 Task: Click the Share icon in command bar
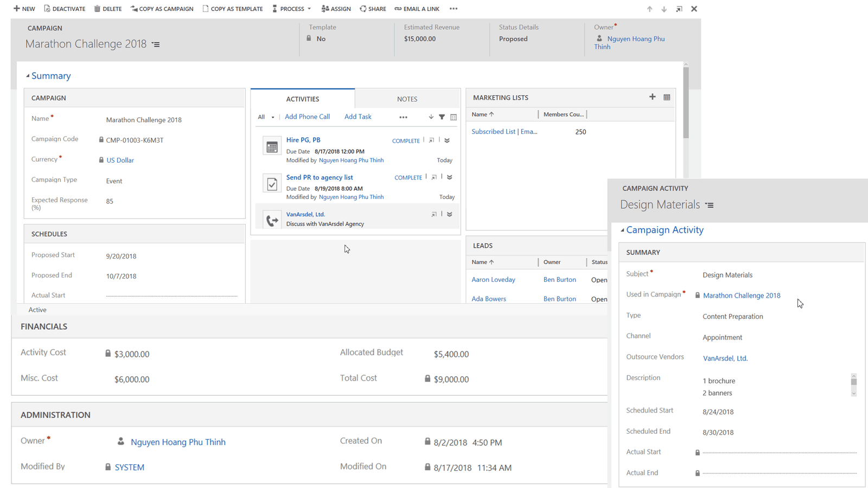363,9
